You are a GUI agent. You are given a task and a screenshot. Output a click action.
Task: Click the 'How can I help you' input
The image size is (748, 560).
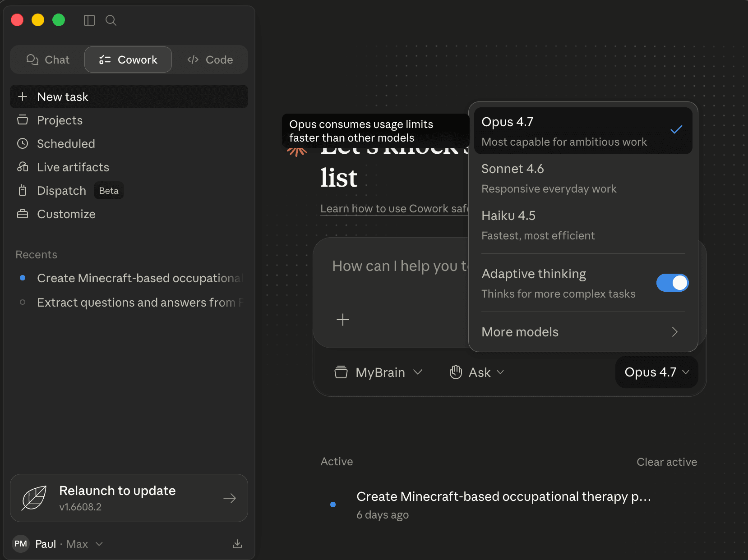401,266
